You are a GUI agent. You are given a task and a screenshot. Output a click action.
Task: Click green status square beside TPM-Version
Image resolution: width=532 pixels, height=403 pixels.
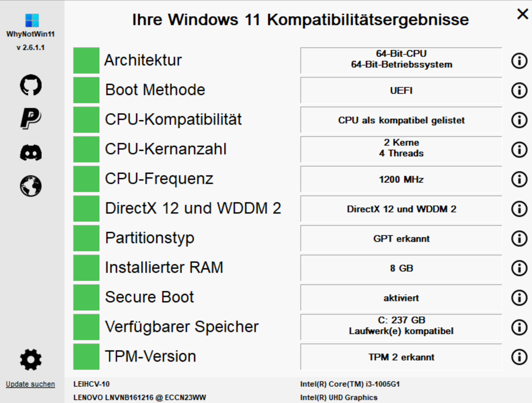coord(86,357)
